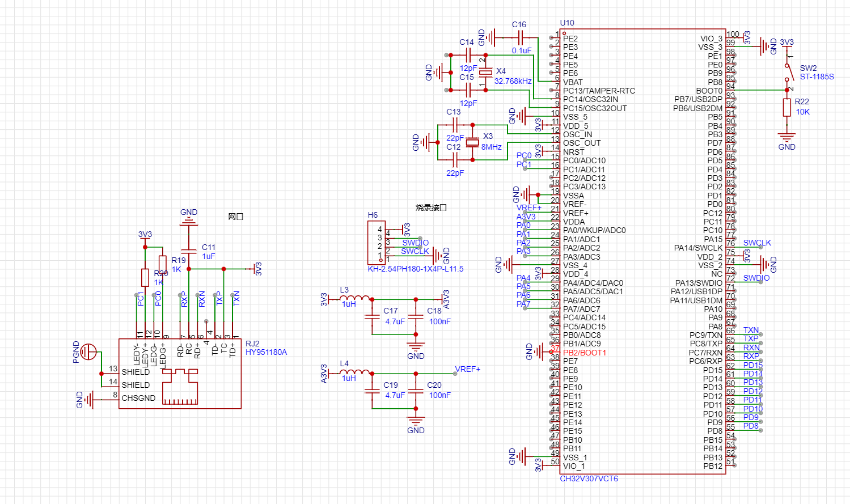Click the OSC_IN pin name
The image size is (850, 504).
click(x=578, y=134)
